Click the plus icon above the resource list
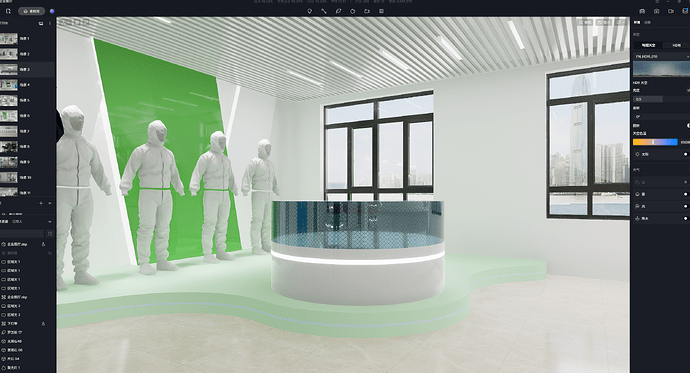The height and width of the screenshot is (373, 690). pos(41,203)
